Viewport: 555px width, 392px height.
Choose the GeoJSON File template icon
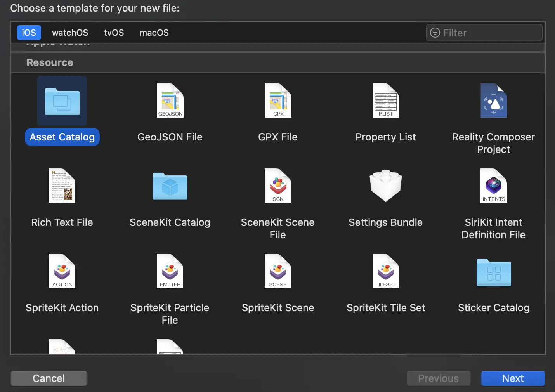170,101
